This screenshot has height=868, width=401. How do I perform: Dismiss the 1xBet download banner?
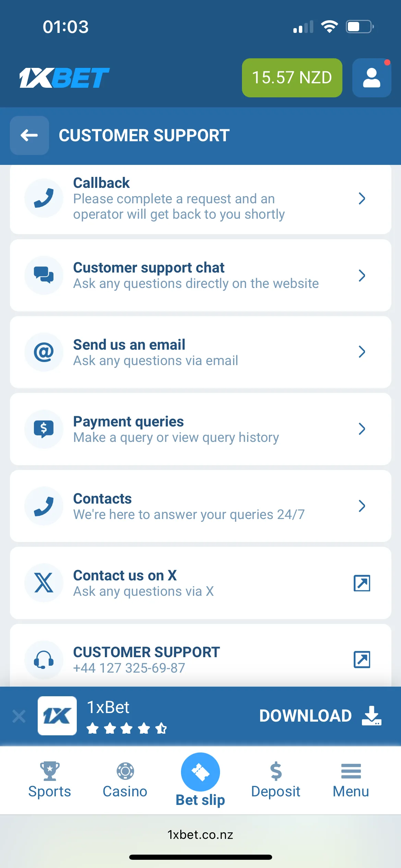point(19,716)
